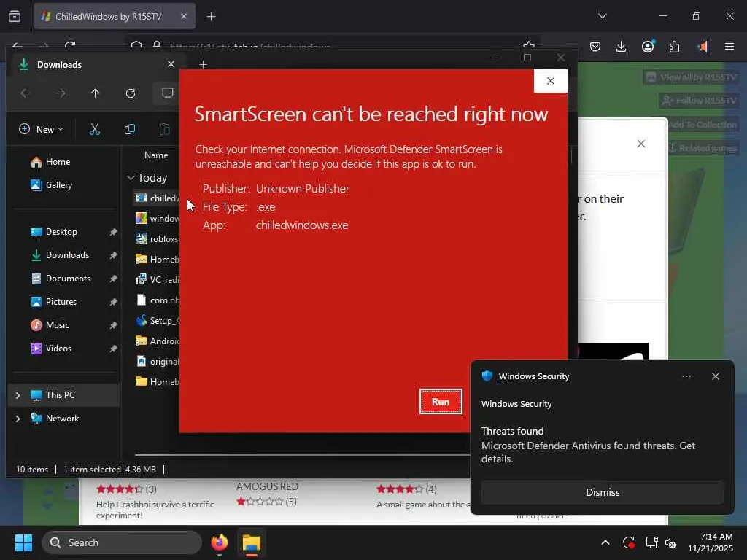Open File Explorer from the taskbar
This screenshot has width=747, height=560.
[252, 542]
